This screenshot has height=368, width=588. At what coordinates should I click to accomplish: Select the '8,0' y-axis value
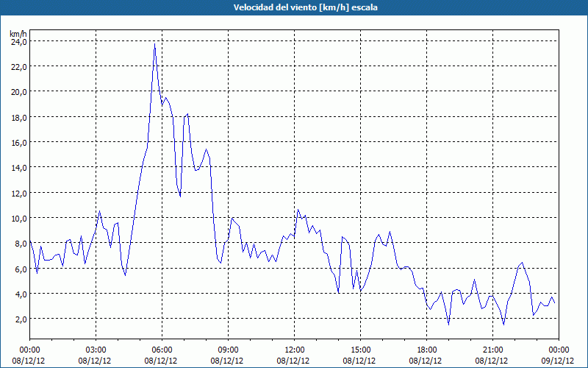point(21,244)
